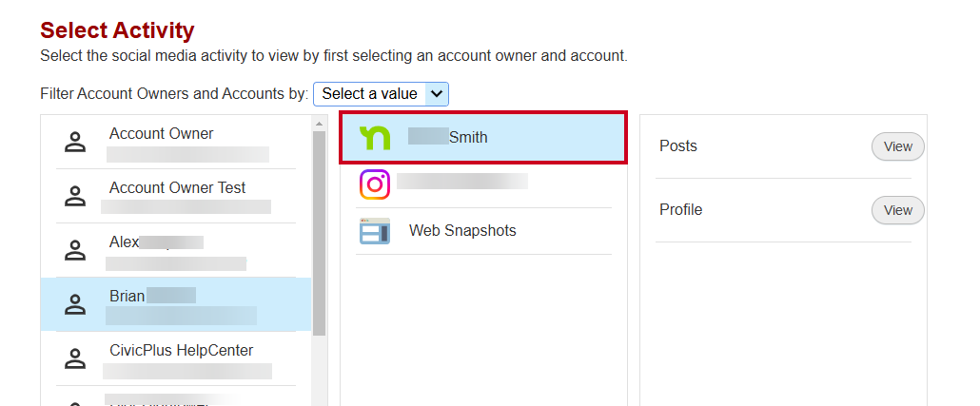Select the Brian account owner row
The image size is (980, 406).
[x=176, y=304]
